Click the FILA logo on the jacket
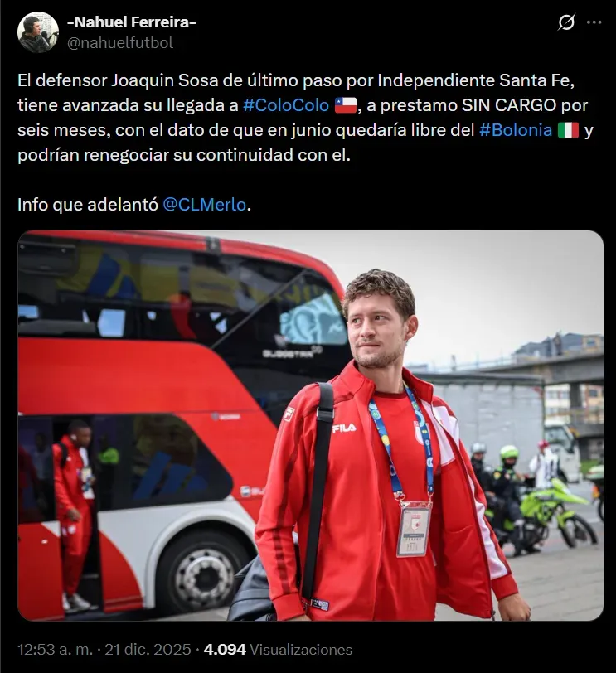Image resolution: width=616 pixels, height=673 pixels. (x=344, y=428)
